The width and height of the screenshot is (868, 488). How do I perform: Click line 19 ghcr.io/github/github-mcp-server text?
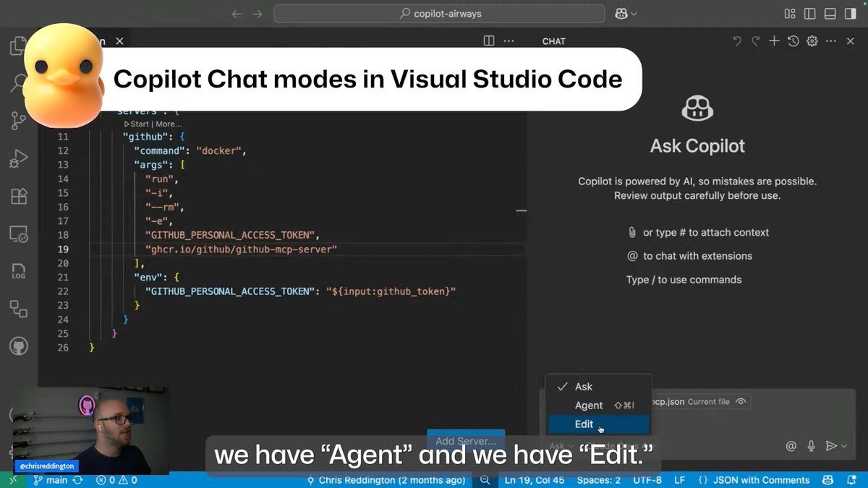(242, 249)
